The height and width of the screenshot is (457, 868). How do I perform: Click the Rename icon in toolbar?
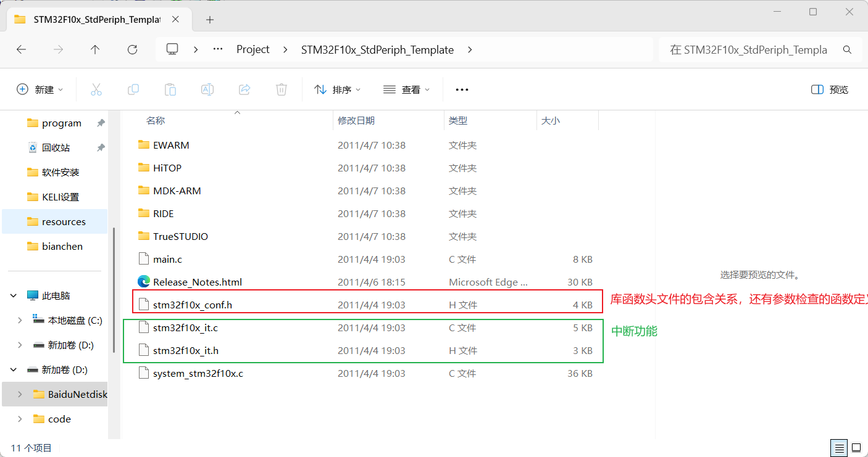[207, 89]
